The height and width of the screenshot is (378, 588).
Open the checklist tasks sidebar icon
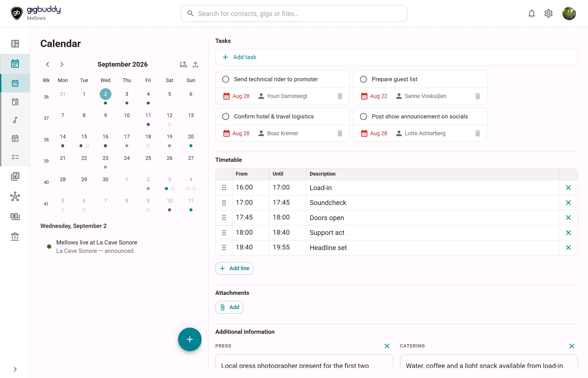point(15,157)
